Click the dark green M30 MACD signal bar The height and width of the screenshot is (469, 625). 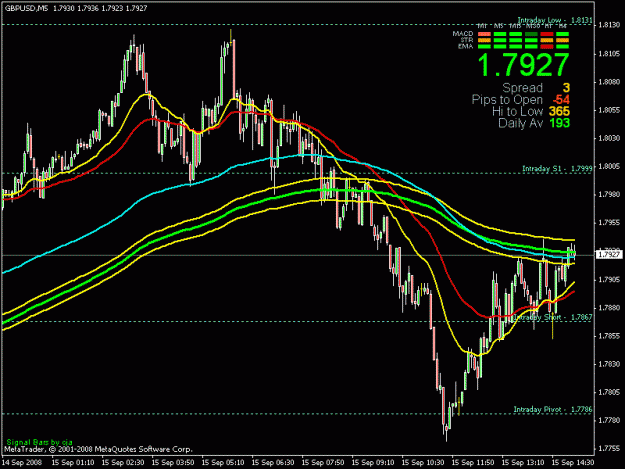point(531,34)
